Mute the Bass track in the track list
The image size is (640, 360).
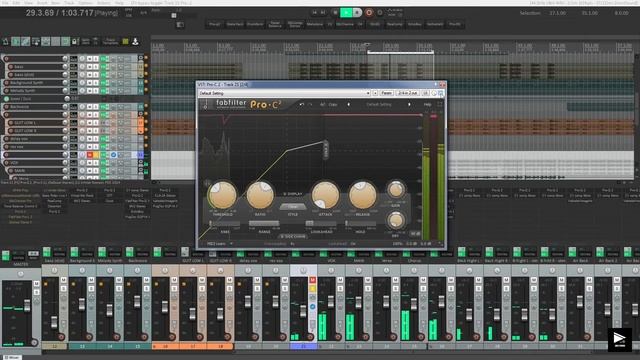[x=89, y=67]
